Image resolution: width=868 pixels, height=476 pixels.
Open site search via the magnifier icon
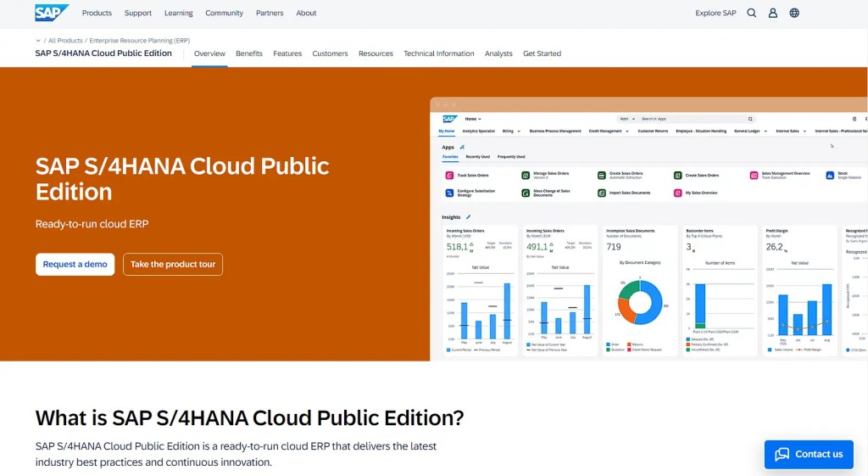click(x=751, y=13)
